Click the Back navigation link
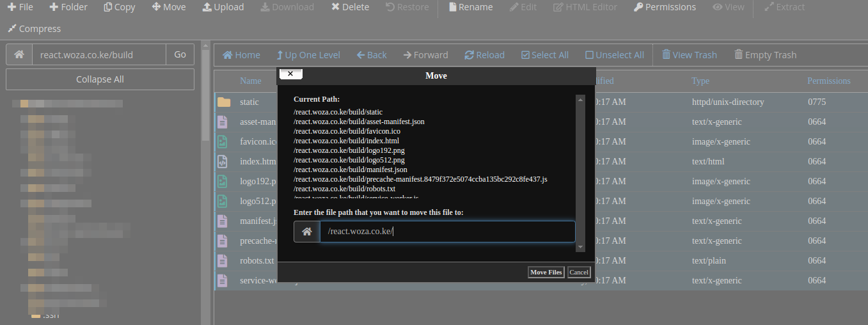 (372, 55)
